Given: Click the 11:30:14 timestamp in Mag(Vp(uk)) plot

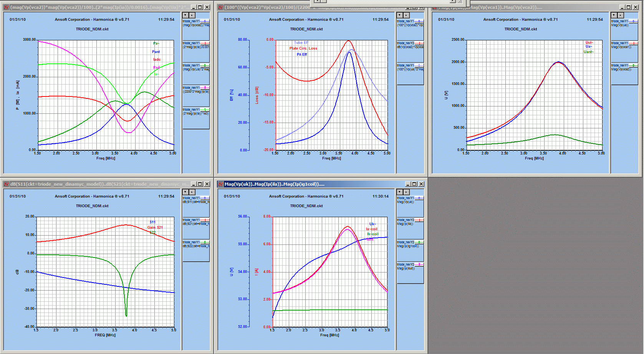Looking at the screenshot, I should 380,196.
